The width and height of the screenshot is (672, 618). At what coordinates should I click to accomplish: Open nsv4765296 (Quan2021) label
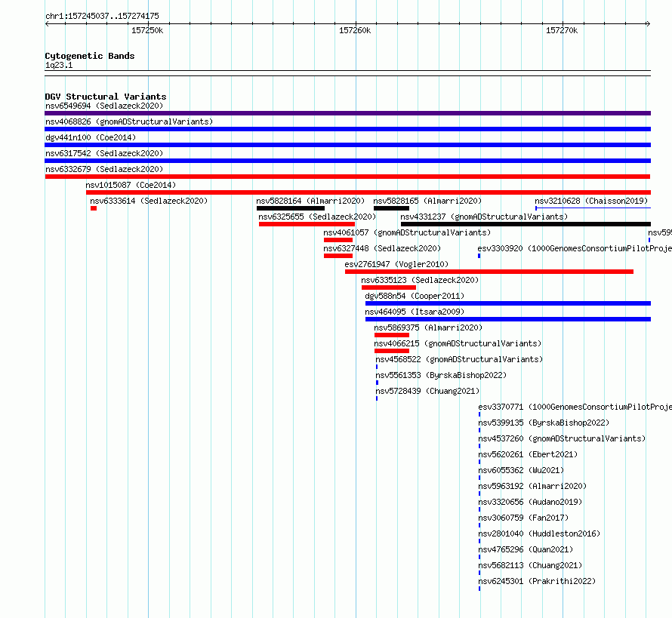click(x=526, y=549)
